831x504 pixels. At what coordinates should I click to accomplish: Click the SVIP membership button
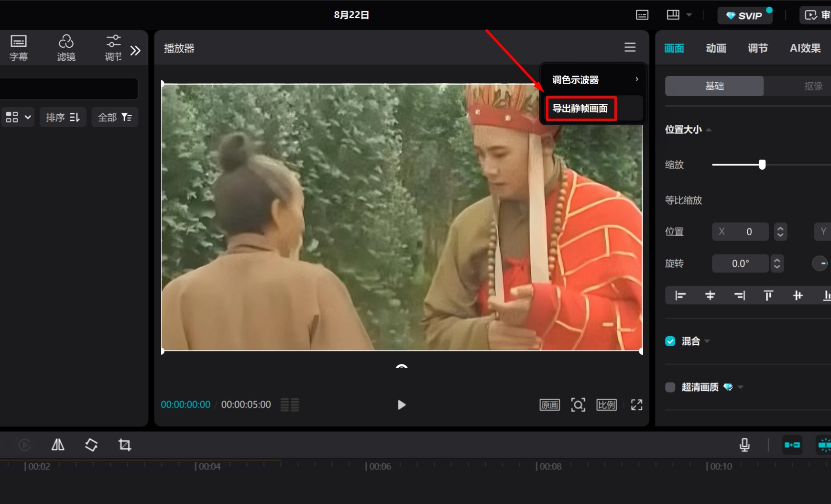(744, 15)
